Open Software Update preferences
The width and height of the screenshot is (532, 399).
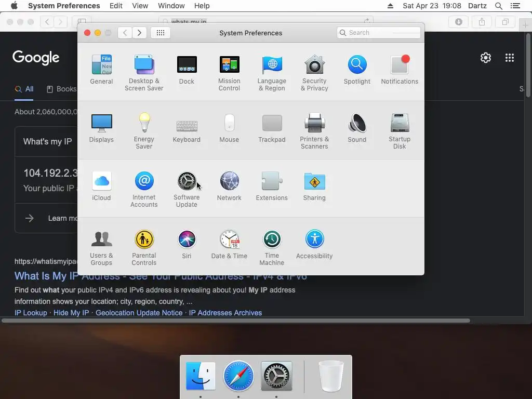(x=187, y=189)
